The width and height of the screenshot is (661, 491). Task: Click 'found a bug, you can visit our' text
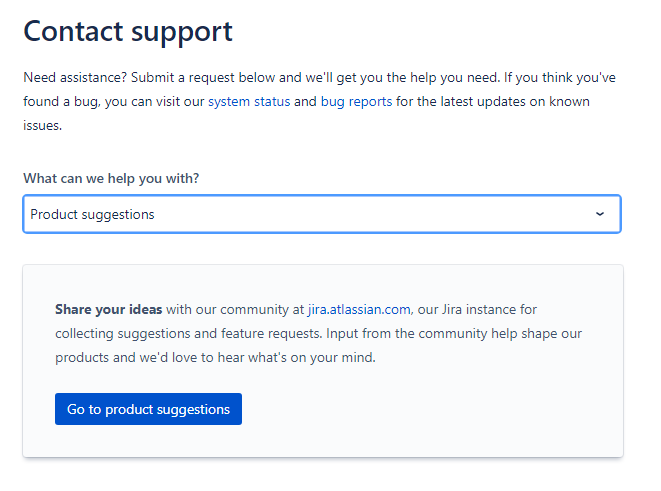[x=114, y=102]
